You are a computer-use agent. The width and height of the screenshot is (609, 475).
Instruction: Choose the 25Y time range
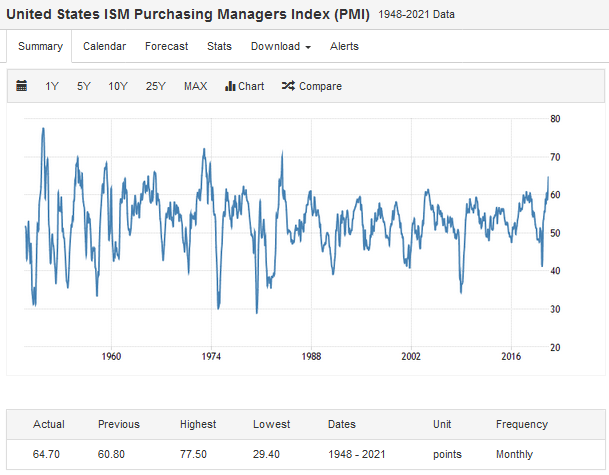pos(156,86)
